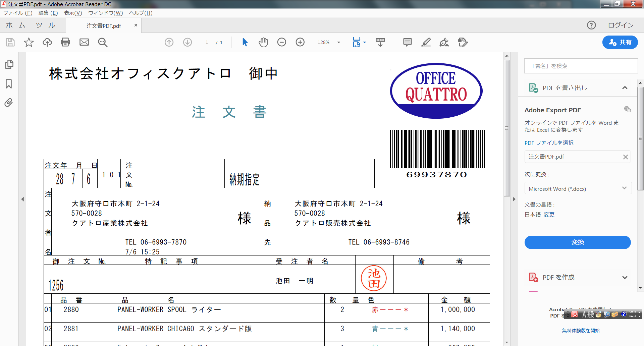Expand the PDF を作成 section
Image resolution: width=644 pixels, height=346 pixels.
click(x=625, y=278)
